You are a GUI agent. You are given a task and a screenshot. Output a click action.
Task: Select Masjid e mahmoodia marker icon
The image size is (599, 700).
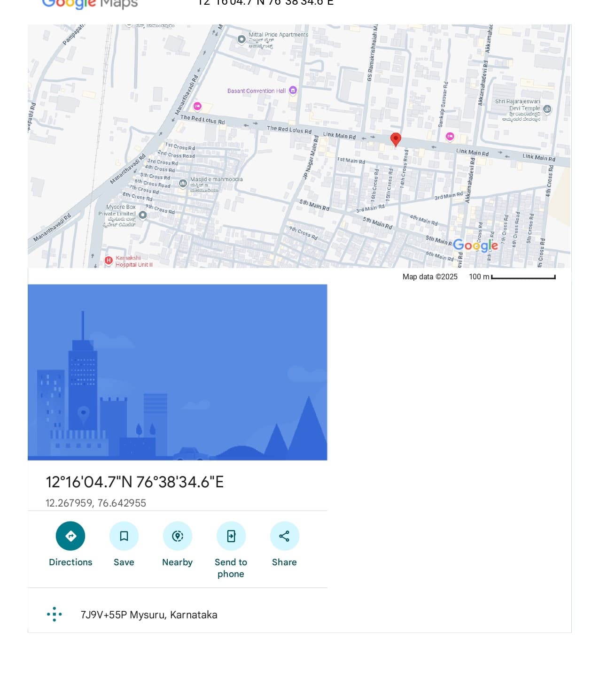(x=183, y=183)
